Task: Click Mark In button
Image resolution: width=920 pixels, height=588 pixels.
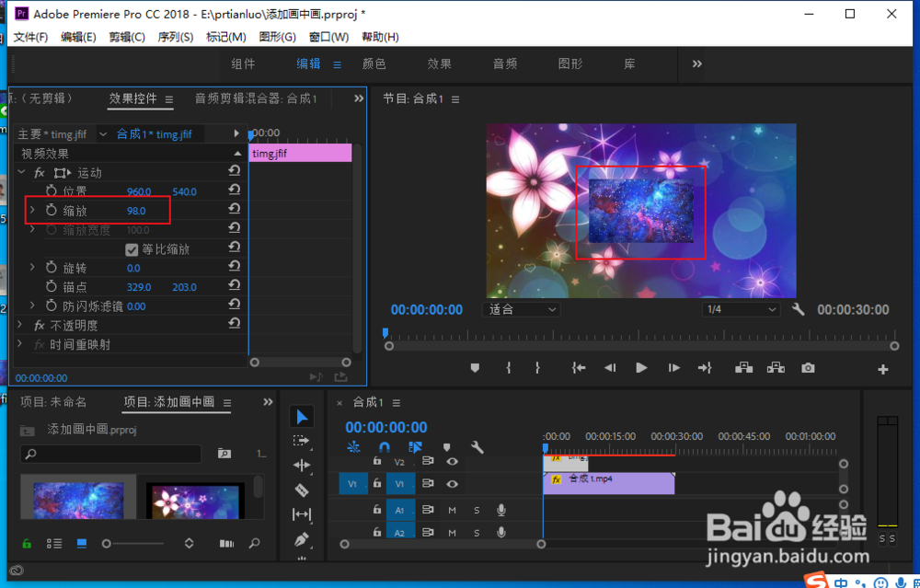Action: click(509, 368)
